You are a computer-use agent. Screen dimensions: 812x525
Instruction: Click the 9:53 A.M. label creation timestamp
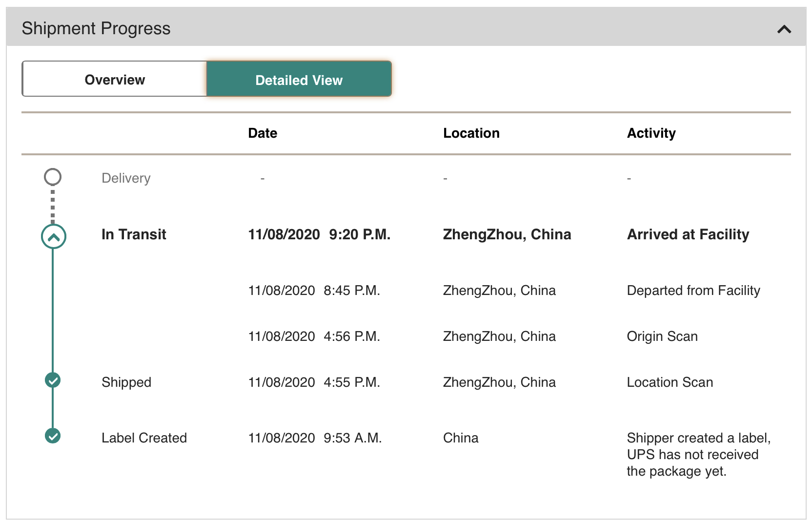point(352,438)
